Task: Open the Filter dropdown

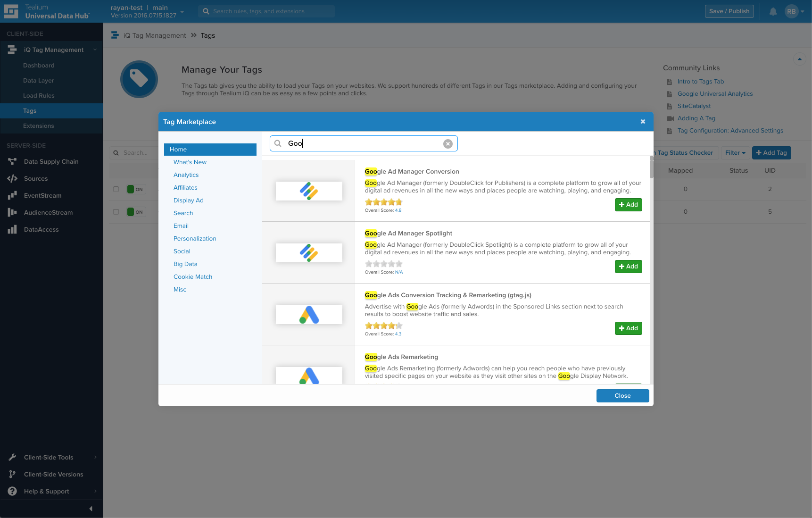Action: tap(735, 153)
